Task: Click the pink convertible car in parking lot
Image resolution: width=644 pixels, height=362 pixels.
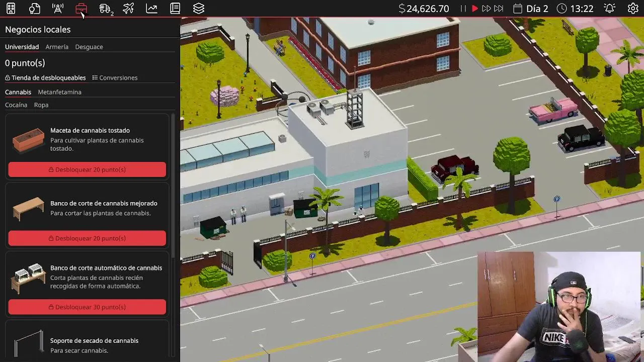Action: coord(554,110)
